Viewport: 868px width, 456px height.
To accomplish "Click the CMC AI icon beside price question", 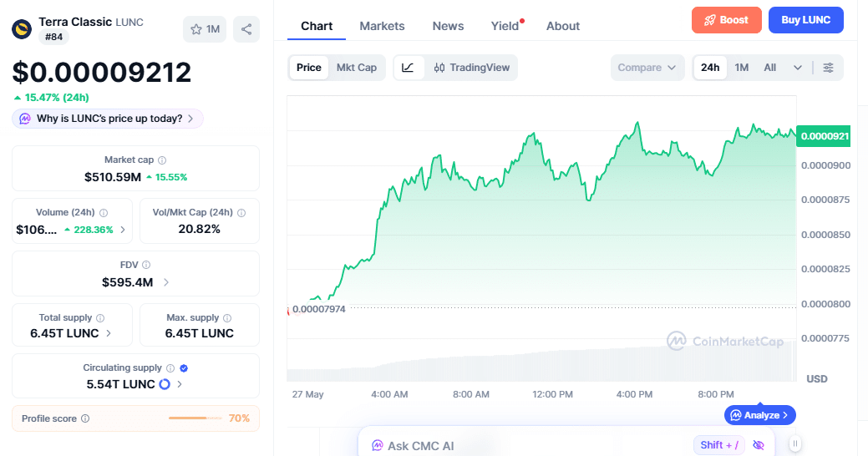I will tap(25, 119).
